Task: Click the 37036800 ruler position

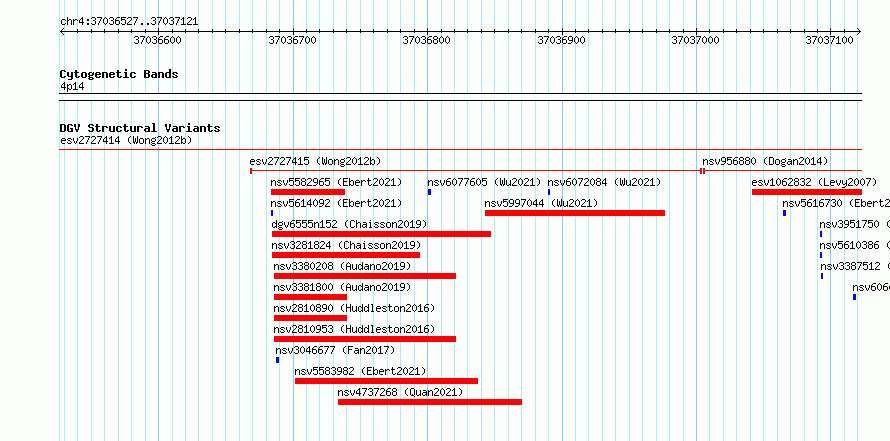Action: tap(427, 40)
